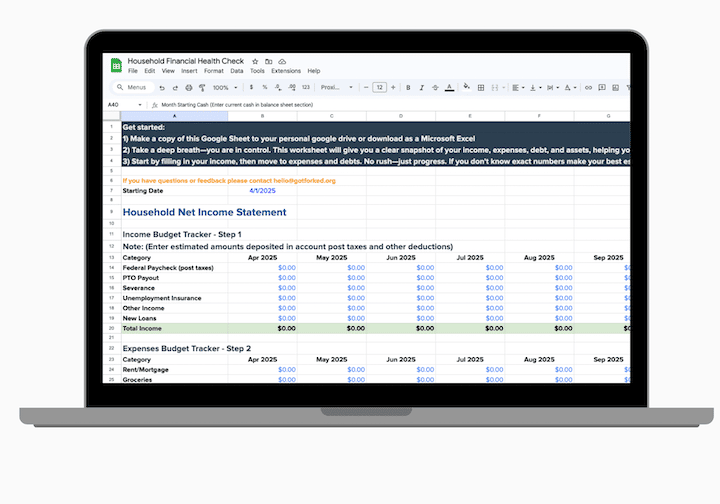This screenshot has height=504, width=720.
Task: Click the font size field showing 12
Action: pyautogui.click(x=379, y=87)
